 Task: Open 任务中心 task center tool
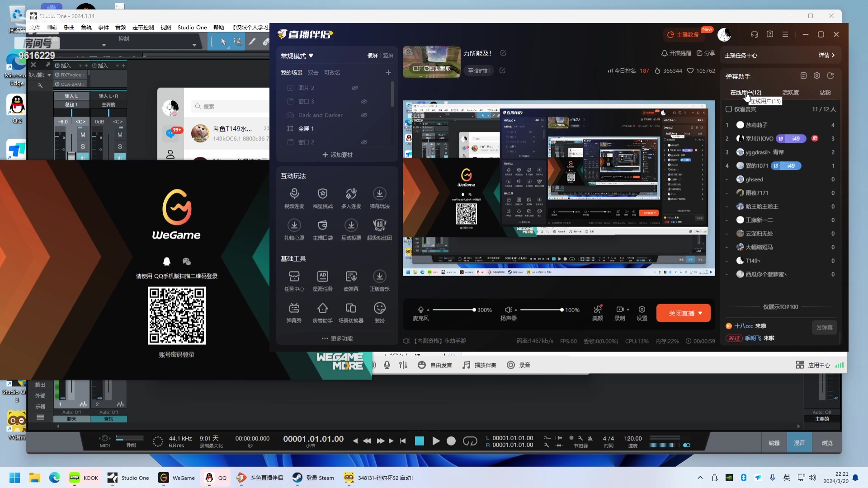294,281
